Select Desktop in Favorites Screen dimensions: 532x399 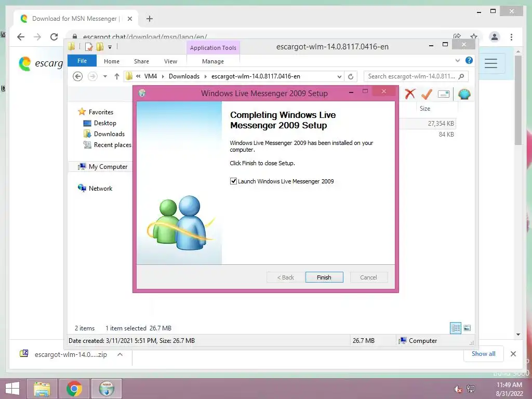click(105, 123)
